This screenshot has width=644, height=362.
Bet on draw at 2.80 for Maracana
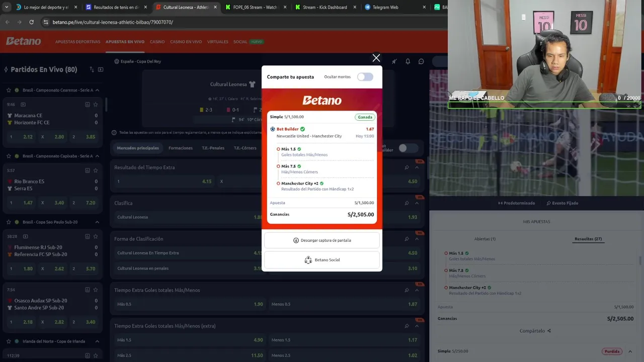(x=52, y=137)
